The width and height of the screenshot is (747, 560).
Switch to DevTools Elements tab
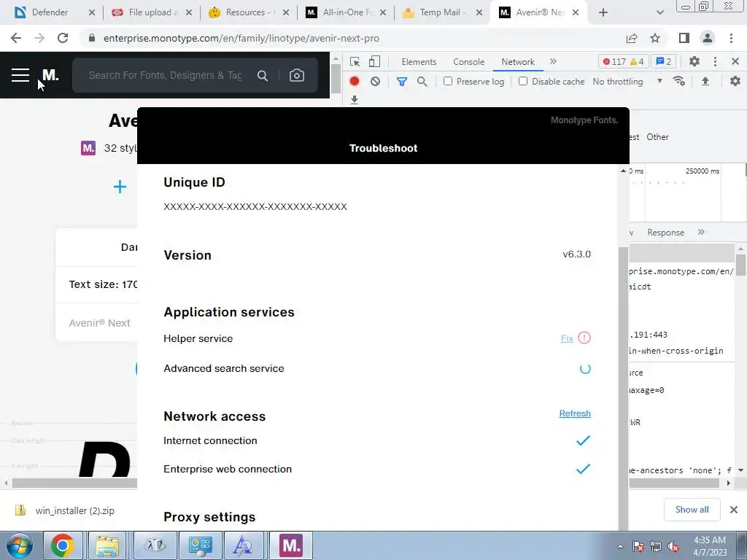[x=419, y=62]
